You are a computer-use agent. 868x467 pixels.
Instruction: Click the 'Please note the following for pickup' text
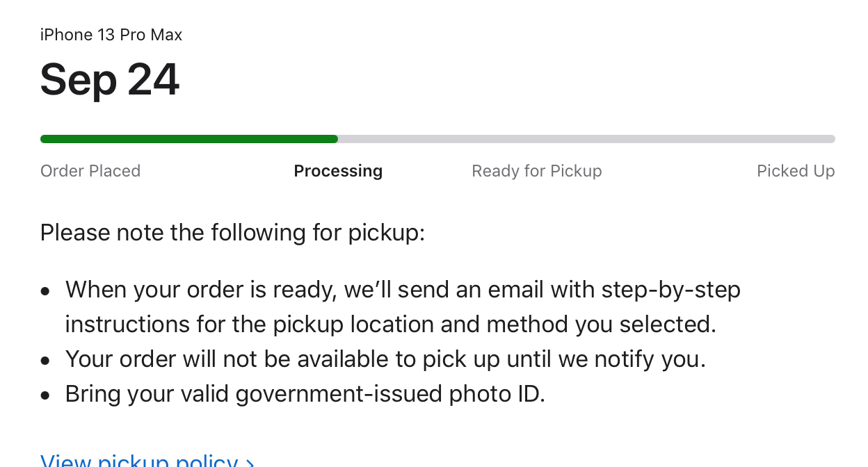(x=232, y=232)
